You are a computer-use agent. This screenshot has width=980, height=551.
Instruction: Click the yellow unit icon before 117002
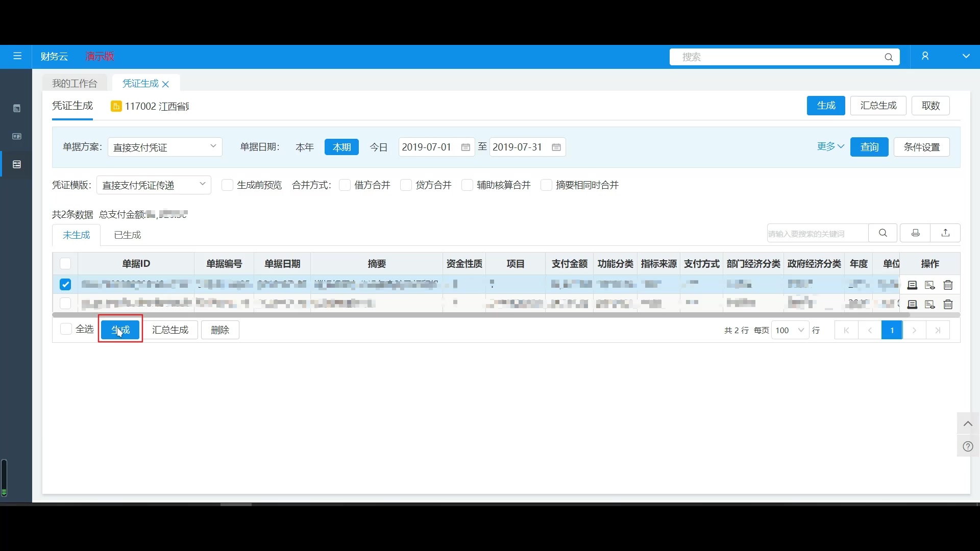coord(116,106)
